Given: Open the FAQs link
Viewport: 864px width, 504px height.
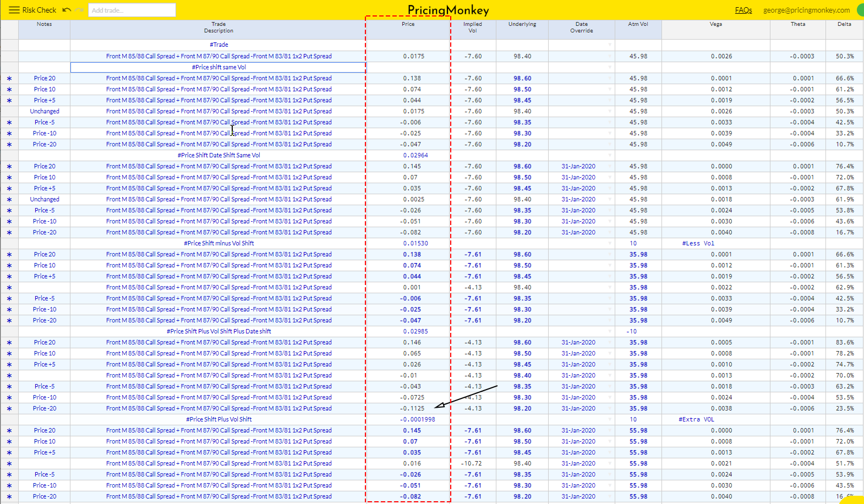Looking at the screenshot, I should coord(743,10).
